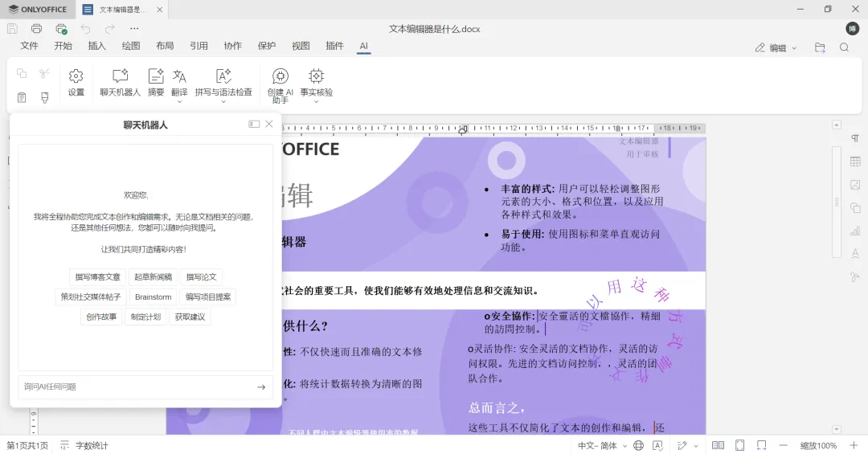Click the send arrow in chat input
The width and height of the screenshot is (868, 454).
coord(261,387)
